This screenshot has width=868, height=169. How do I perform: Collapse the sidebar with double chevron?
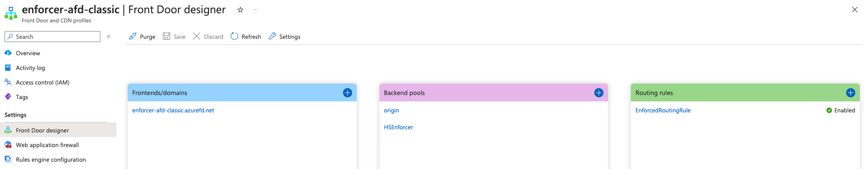tap(109, 37)
